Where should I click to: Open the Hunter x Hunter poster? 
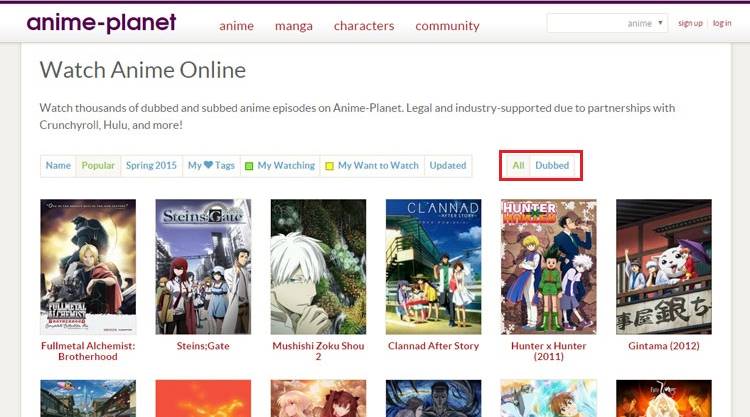coord(549,267)
